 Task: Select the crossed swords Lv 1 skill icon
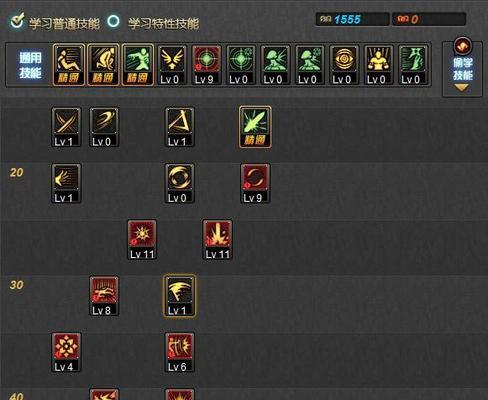coord(66,127)
